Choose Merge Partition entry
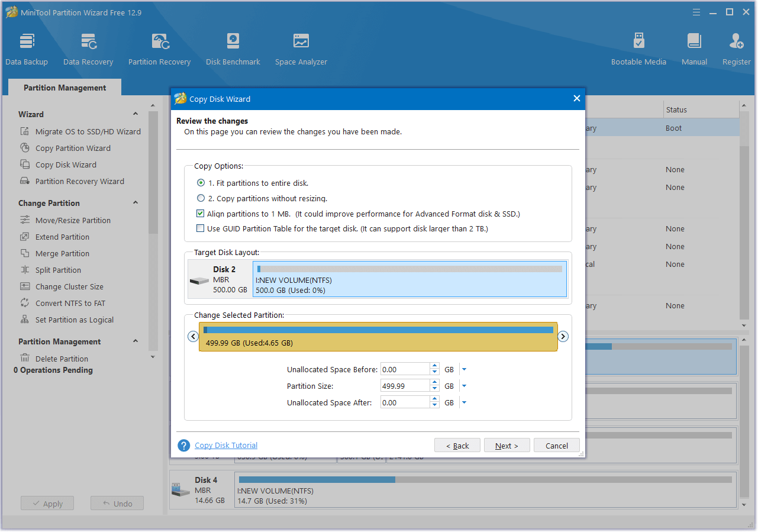 (62, 253)
